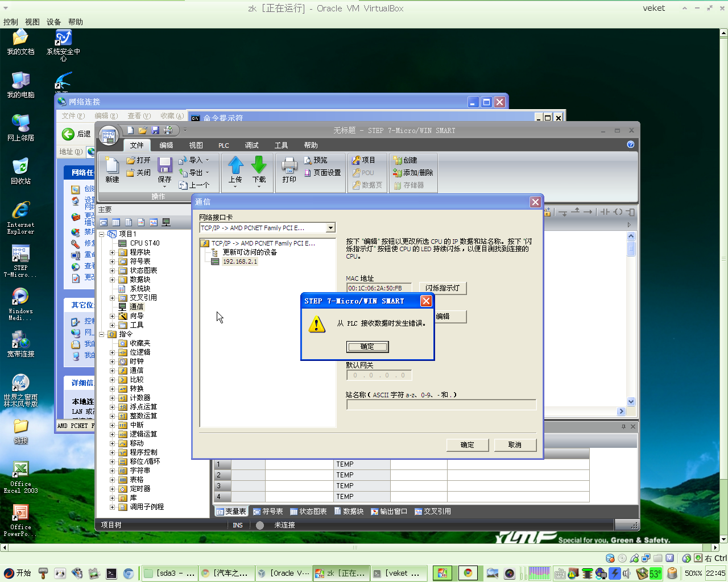
Task: Click the 站名称 (Station name) input field
Action: click(x=441, y=405)
